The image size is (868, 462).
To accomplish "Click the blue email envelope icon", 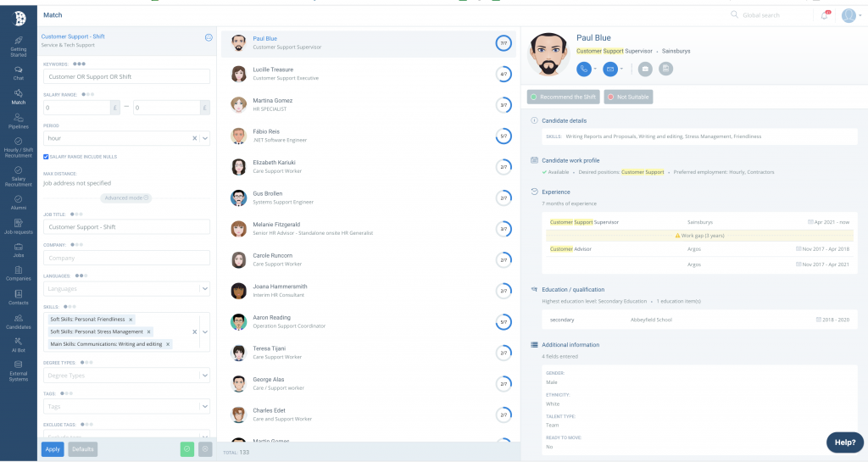I will pyautogui.click(x=609, y=70).
